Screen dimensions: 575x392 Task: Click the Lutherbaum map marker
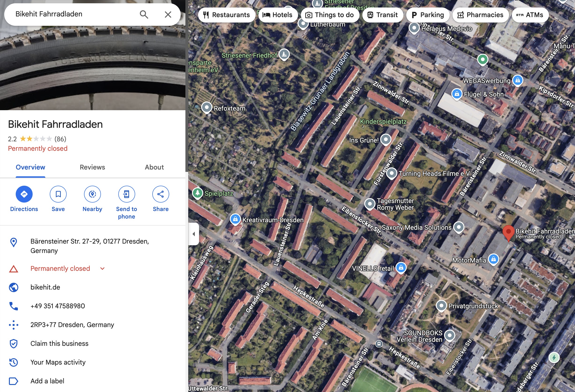[x=303, y=24]
